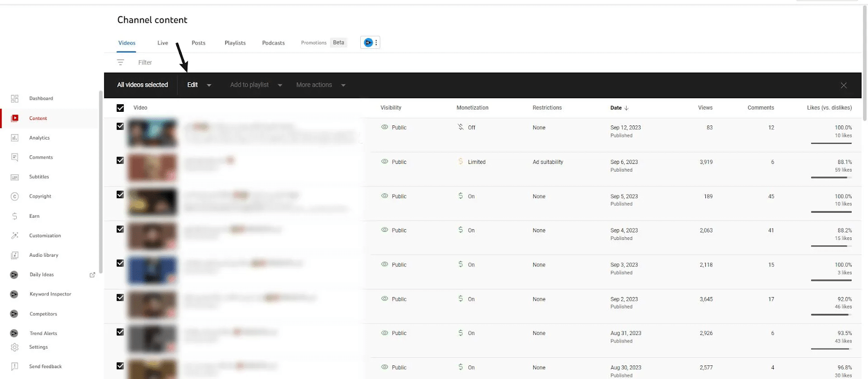Click the Analytics chart icon

tap(15, 138)
